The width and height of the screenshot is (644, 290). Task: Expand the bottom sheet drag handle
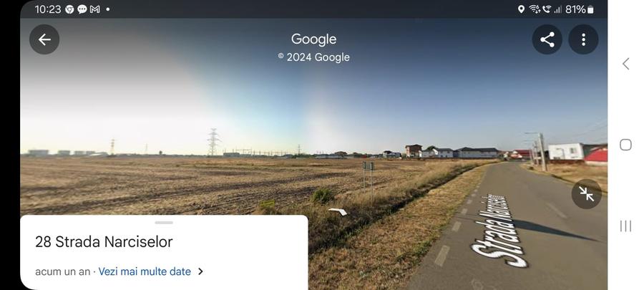click(x=164, y=223)
